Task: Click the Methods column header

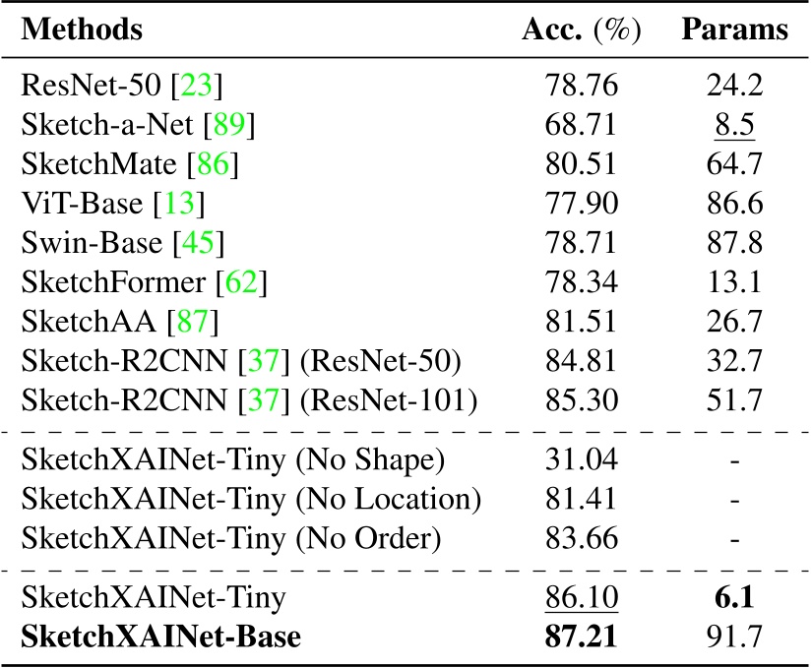Action: click(x=82, y=30)
